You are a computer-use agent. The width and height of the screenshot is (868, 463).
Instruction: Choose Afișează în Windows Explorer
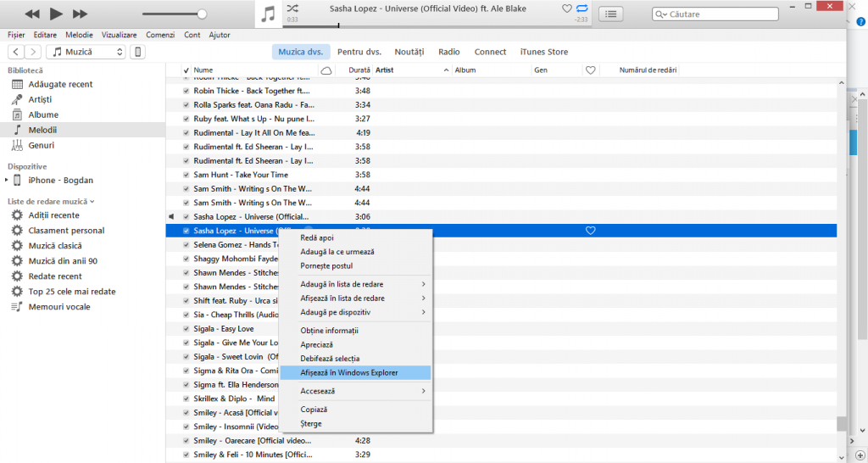[x=355, y=373]
